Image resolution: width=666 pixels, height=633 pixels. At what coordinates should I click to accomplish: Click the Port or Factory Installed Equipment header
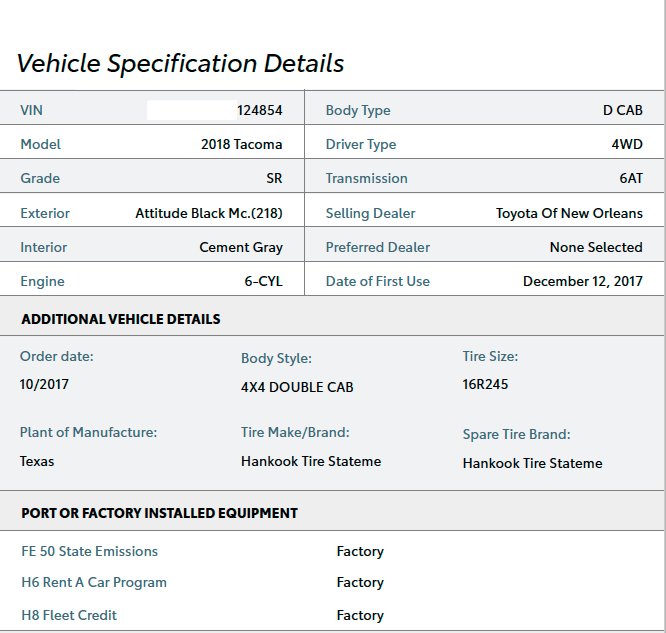click(x=160, y=513)
